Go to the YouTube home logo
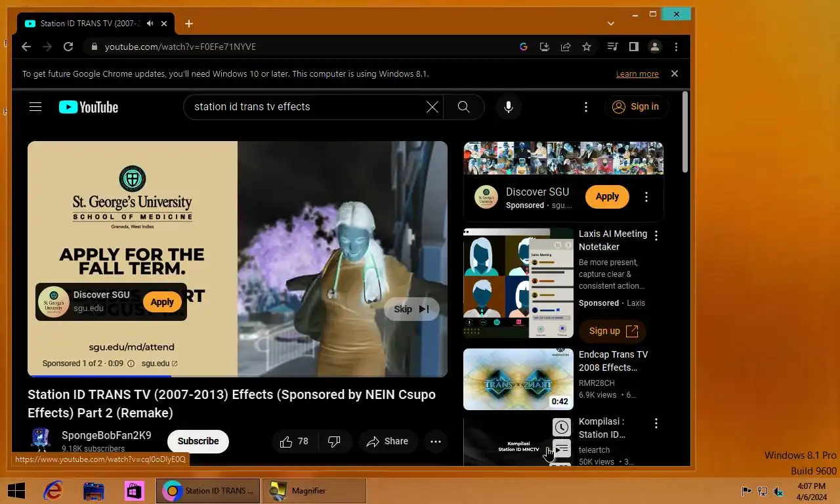Screen dimensions: 840x504 [89, 107]
